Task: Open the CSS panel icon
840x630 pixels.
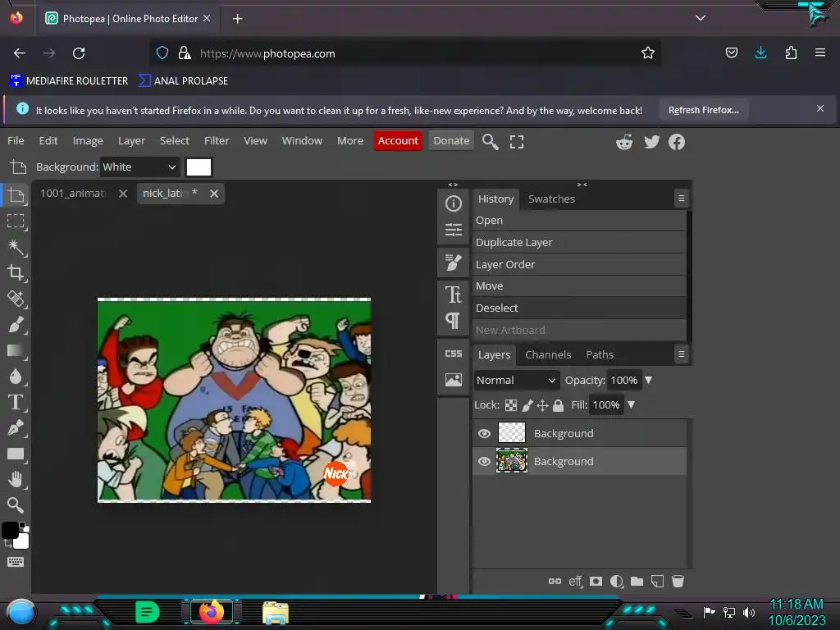Action: point(453,354)
